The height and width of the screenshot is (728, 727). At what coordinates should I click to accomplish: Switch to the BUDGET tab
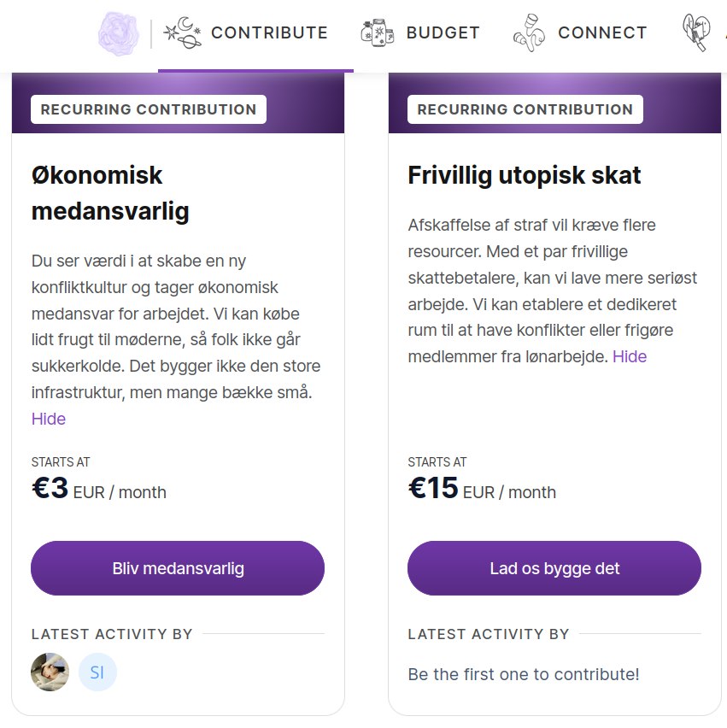point(443,33)
